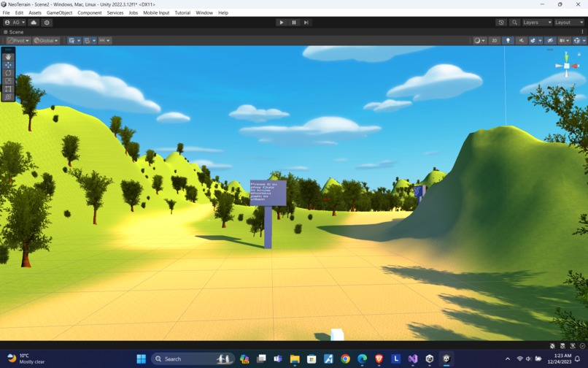The width and height of the screenshot is (588, 368).
Task: Open the weather widget showing 10°C
Action: [x=26, y=359]
